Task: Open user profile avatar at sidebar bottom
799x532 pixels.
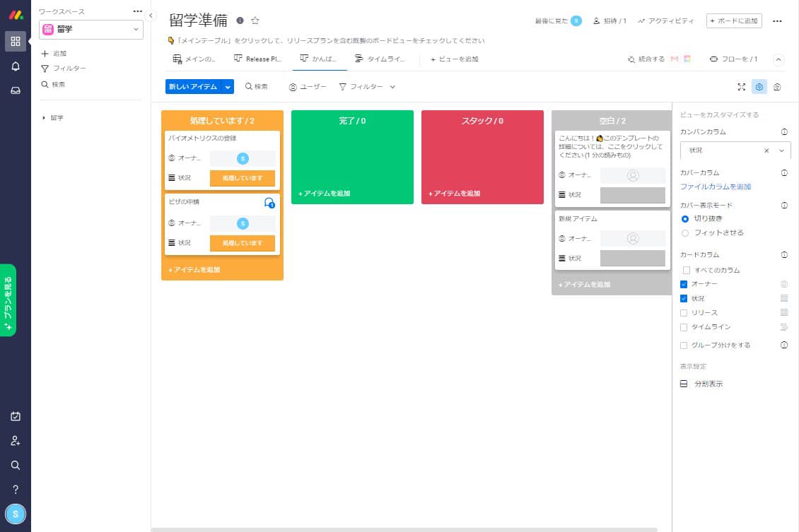Action: [16, 514]
